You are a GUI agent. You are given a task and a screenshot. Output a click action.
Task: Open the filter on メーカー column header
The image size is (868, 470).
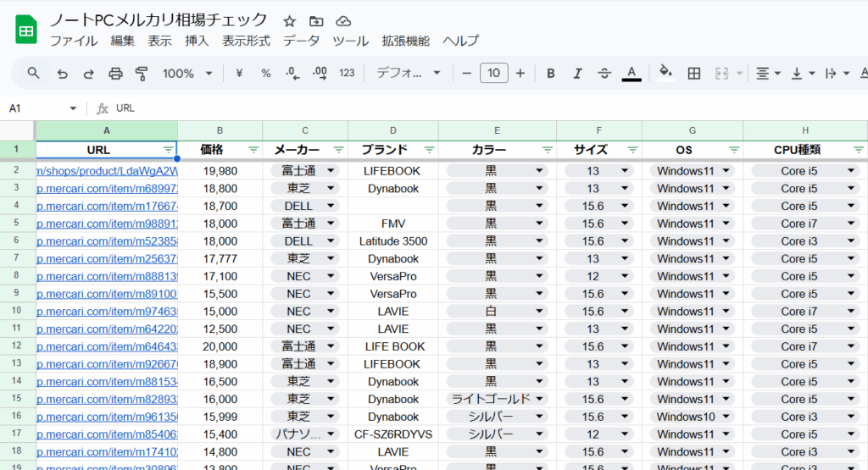[339, 150]
